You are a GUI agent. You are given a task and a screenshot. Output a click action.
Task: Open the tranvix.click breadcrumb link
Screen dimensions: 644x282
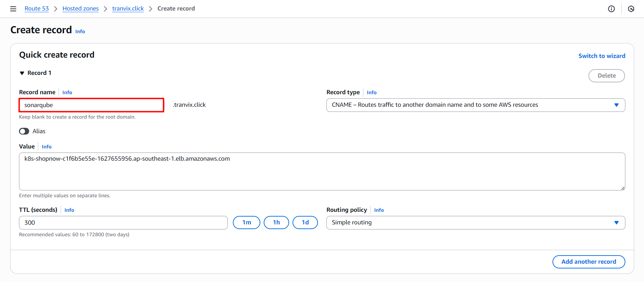pyautogui.click(x=128, y=8)
